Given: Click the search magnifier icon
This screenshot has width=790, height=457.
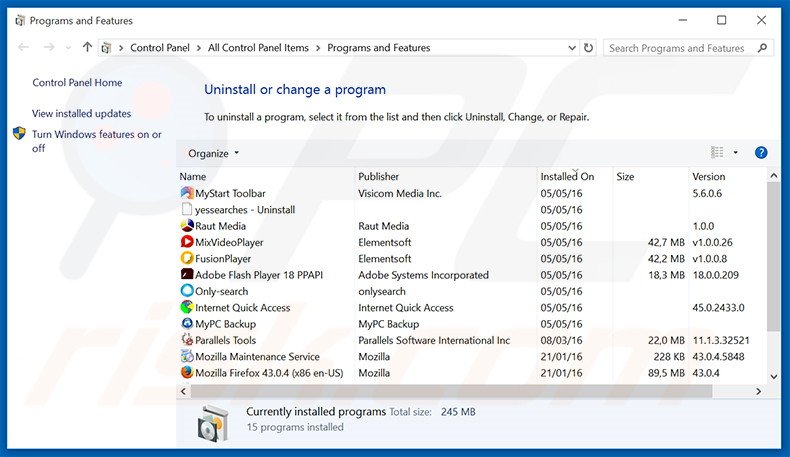Looking at the screenshot, I should pos(762,48).
